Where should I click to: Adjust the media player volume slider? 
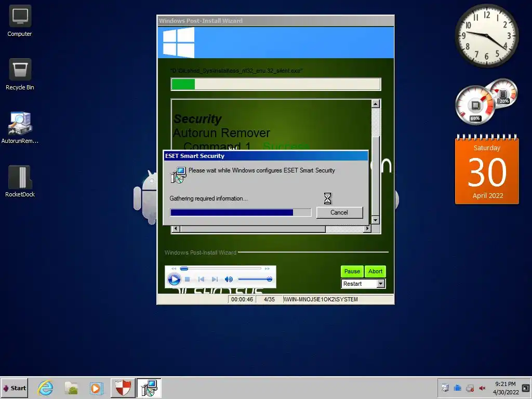coord(255,279)
